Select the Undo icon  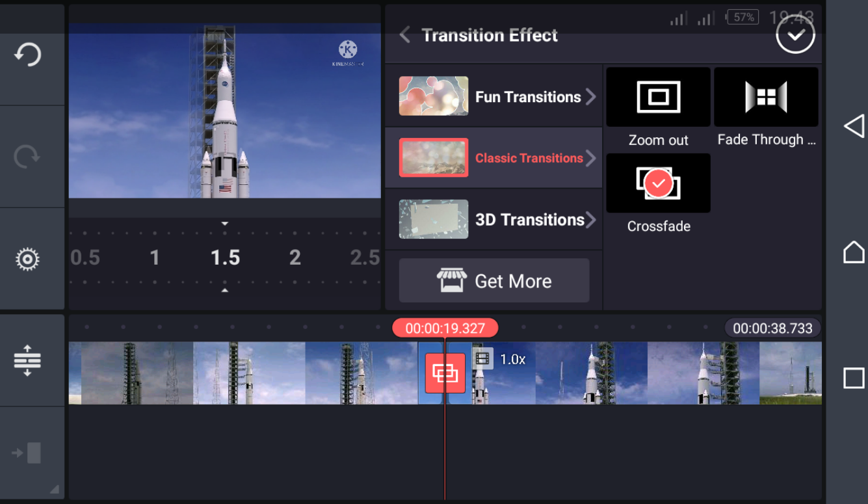pos(26,55)
